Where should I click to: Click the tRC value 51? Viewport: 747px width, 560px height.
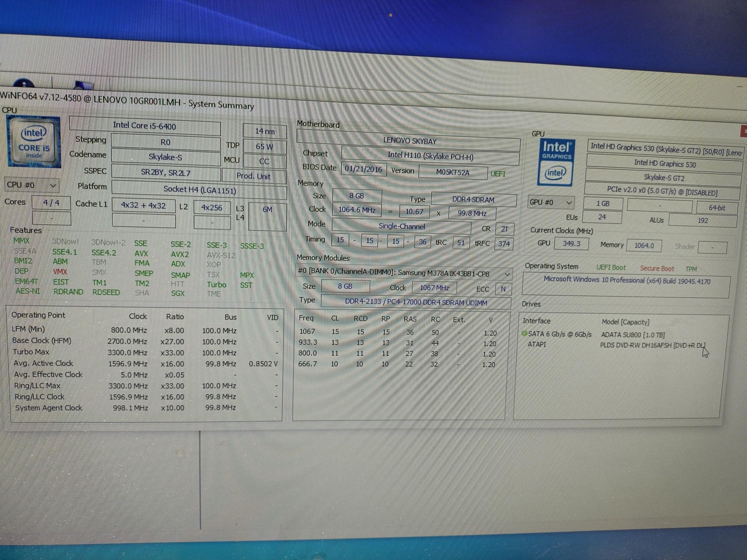[461, 243]
